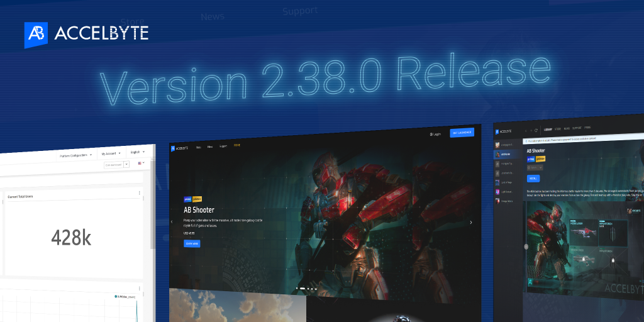Open Support menu in store website navbar
Image resolution: width=644 pixels, height=322 pixels.
tap(223, 146)
